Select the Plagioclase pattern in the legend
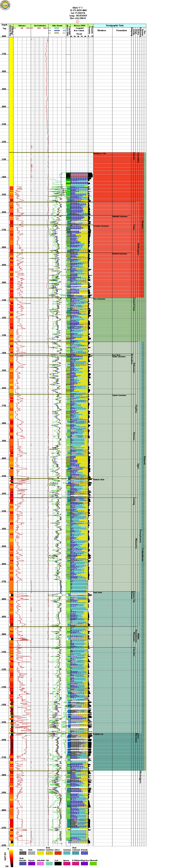This screenshot has height=868, width=190. [x=84, y=864]
